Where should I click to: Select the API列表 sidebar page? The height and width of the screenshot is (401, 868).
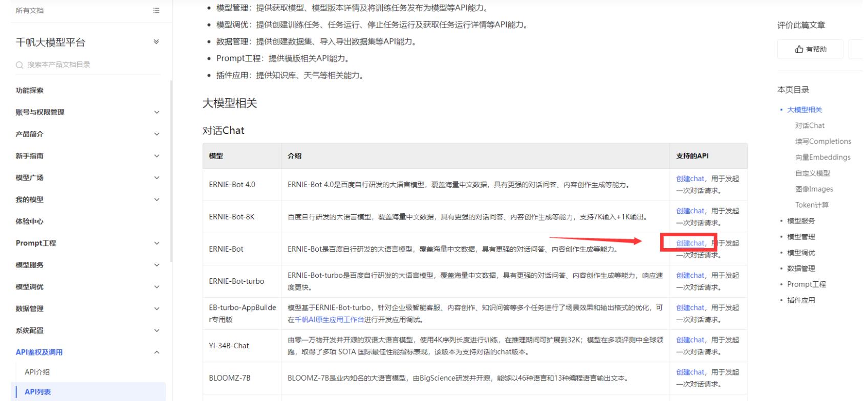click(x=38, y=392)
